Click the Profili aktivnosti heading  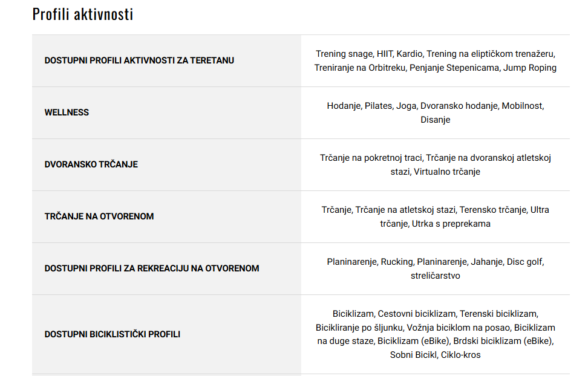coord(83,15)
